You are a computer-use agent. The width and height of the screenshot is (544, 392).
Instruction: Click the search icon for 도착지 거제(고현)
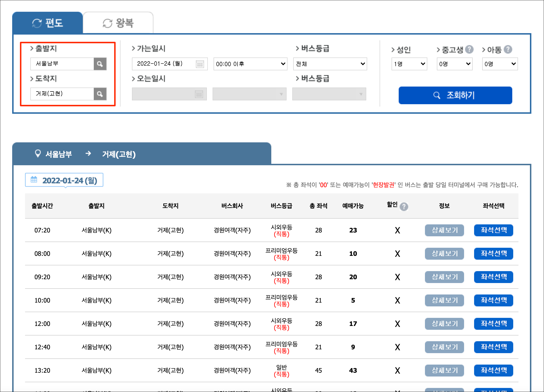100,94
